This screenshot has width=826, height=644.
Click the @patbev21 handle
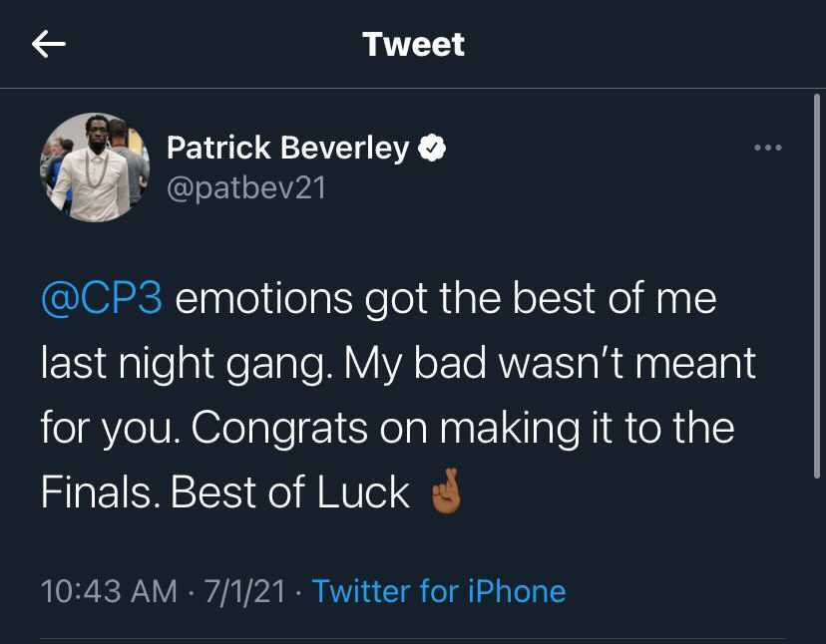point(245,187)
